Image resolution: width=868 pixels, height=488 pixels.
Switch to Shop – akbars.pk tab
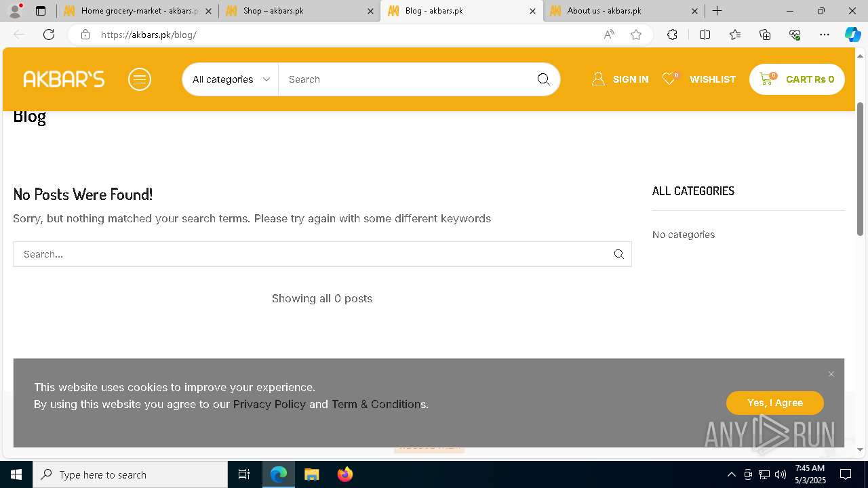click(300, 11)
